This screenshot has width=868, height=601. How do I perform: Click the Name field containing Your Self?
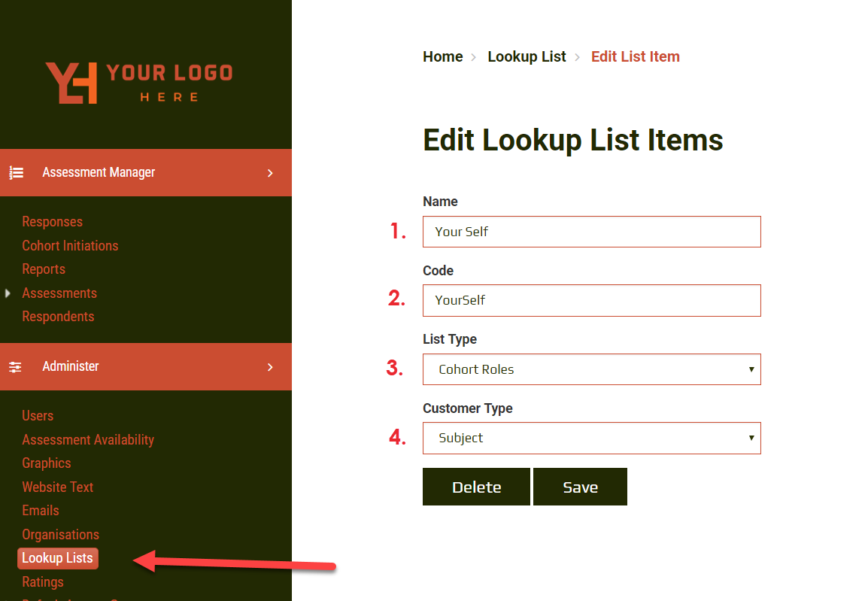point(592,232)
